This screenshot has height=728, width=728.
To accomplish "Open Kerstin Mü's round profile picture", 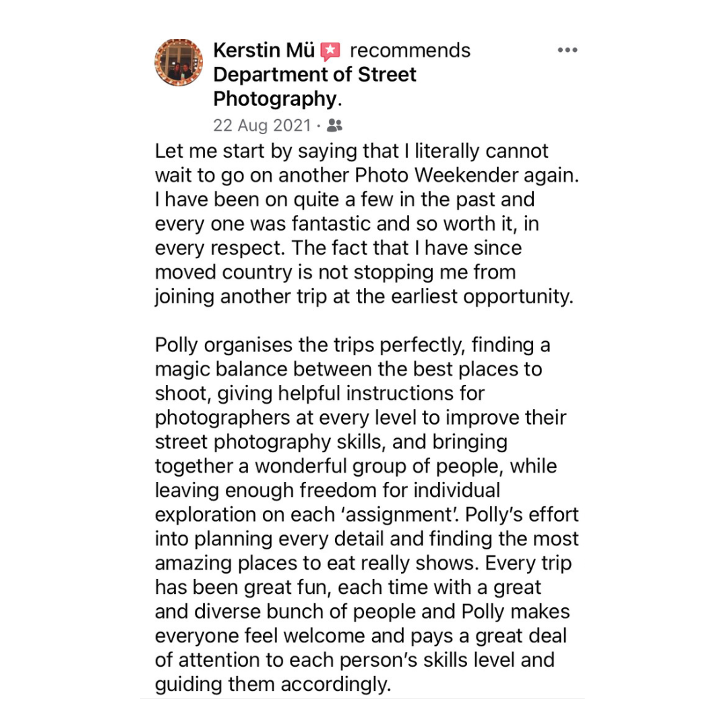I will (179, 63).
